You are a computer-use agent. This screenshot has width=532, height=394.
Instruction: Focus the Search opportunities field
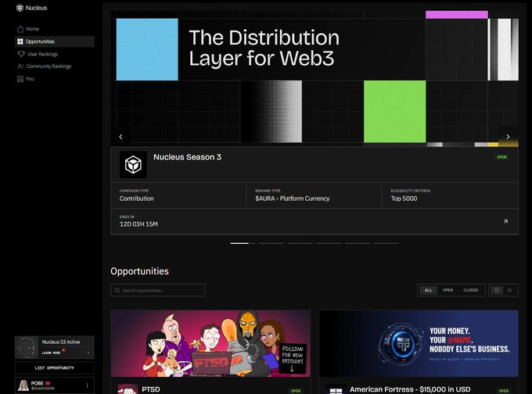pyautogui.click(x=158, y=290)
